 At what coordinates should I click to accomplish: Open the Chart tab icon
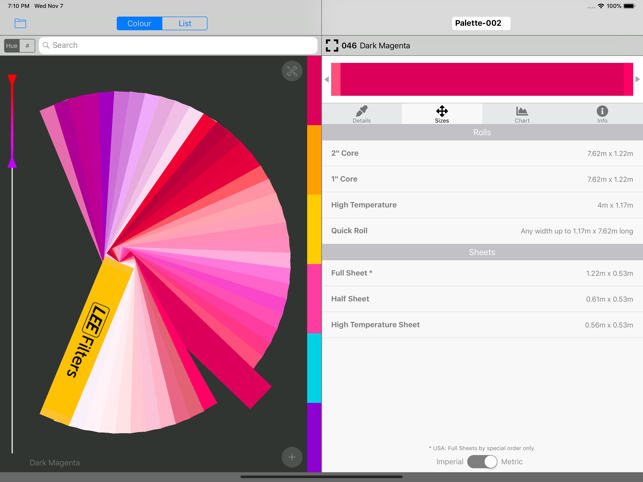click(x=522, y=114)
